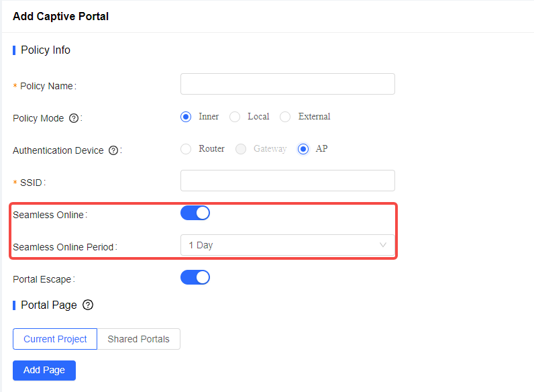Screen dimensions: 534x392
Task: Expand Seamless Online Period dropdown arrow
Action: [x=383, y=245]
